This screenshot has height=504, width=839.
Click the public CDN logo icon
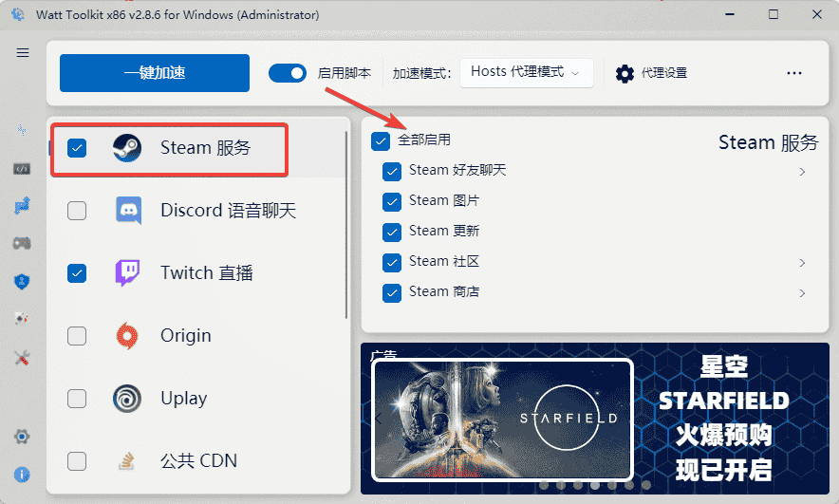coord(126,461)
